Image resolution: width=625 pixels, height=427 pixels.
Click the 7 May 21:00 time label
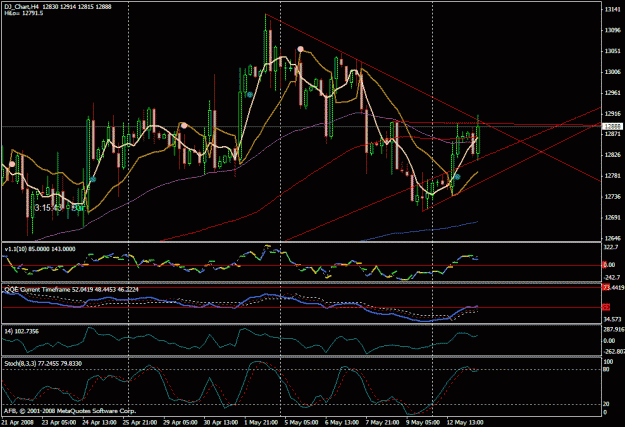[x=383, y=422]
